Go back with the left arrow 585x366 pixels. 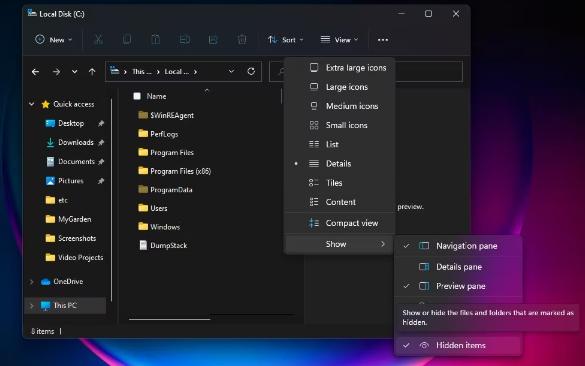[x=35, y=72]
